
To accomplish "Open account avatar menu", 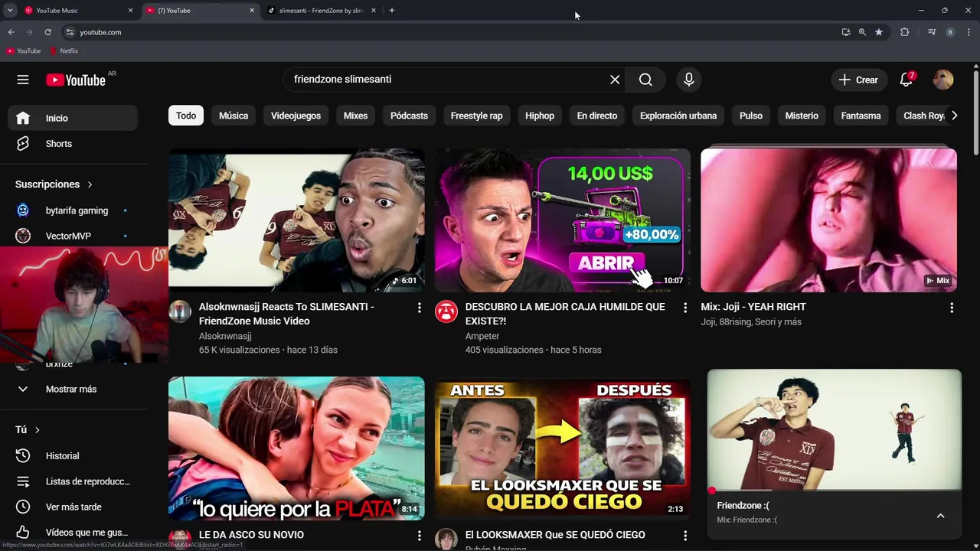I will [x=943, y=80].
